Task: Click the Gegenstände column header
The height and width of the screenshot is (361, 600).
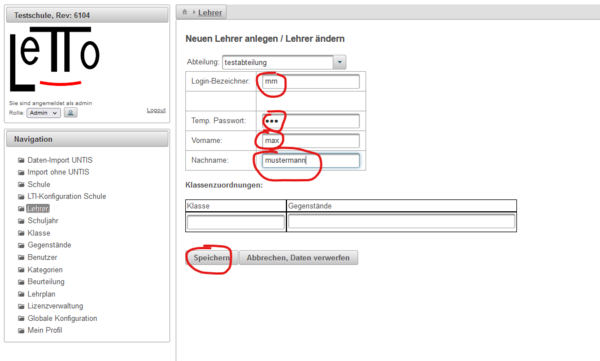Action: 401,206
